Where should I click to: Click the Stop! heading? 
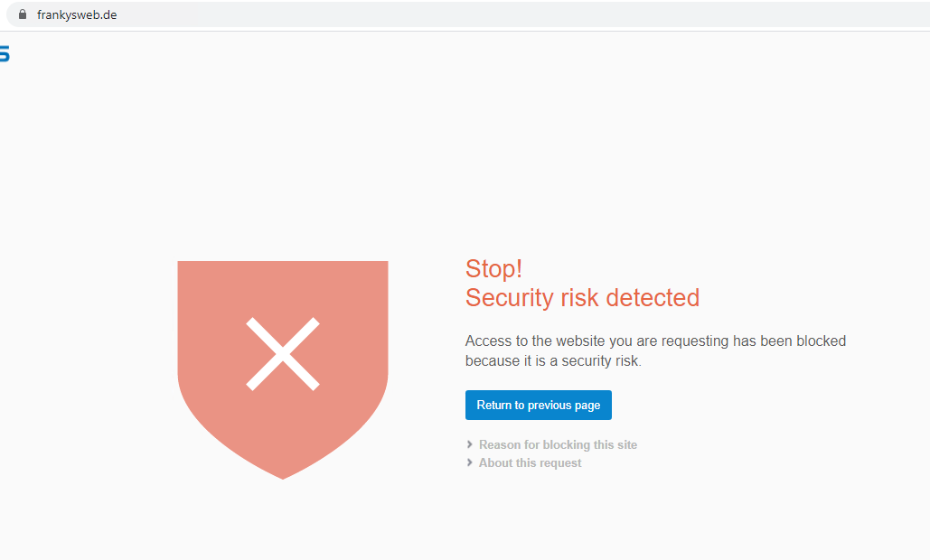[x=493, y=268]
